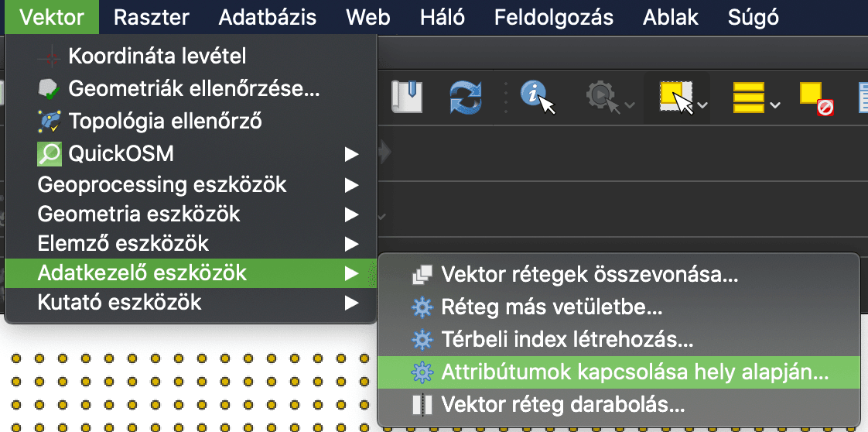Choose Vektor rétegek összevonása
Image resolution: width=868 pixels, height=432 pixels.
point(589,274)
